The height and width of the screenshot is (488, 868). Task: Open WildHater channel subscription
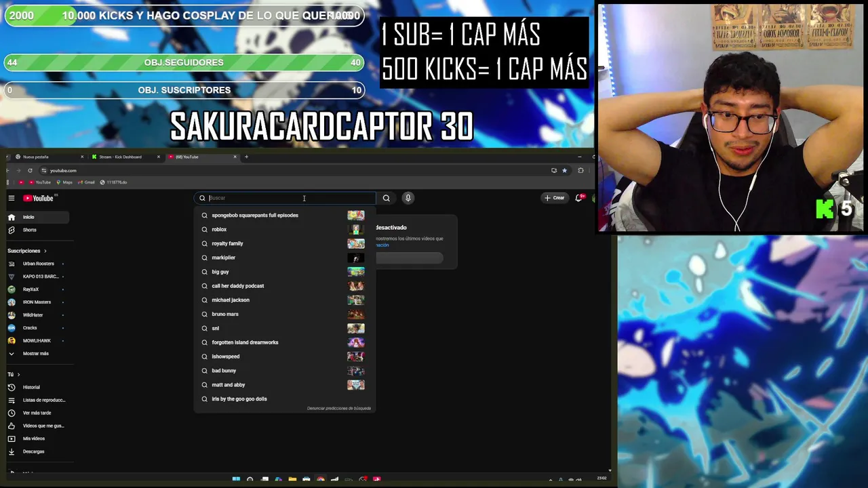[x=38, y=315]
